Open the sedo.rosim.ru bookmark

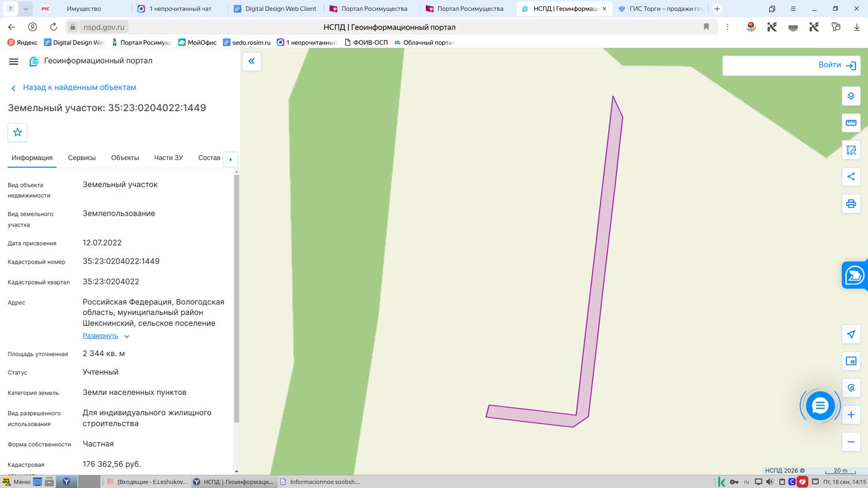[247, 42]
